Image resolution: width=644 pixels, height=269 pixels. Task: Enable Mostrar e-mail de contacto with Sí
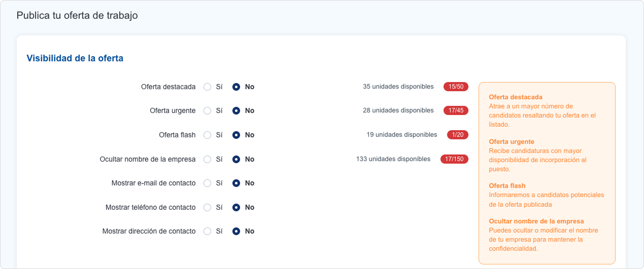tap(207, 183)
